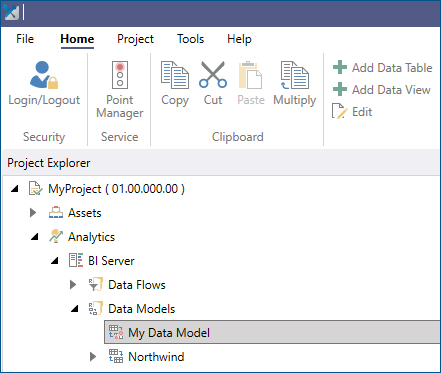Open the Tools ribbon tab
441x373 pixels.
click(x=190, y=39)
